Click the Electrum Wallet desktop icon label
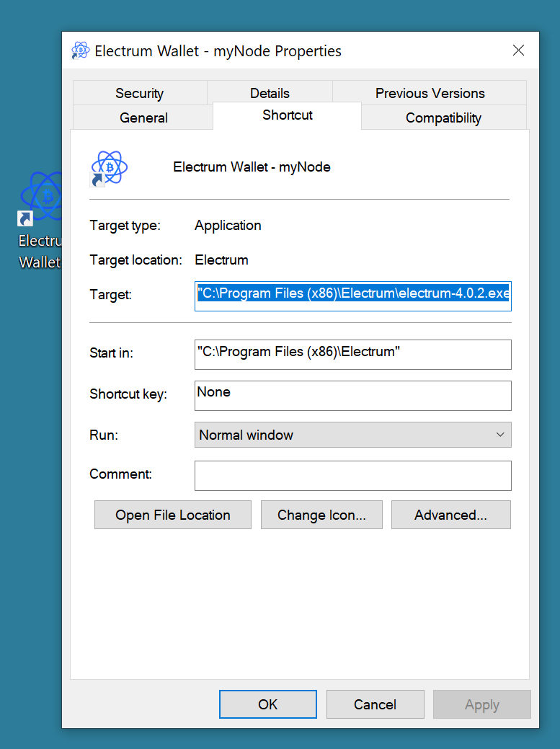This screenshot has height=749, width=560. point(40,252)
